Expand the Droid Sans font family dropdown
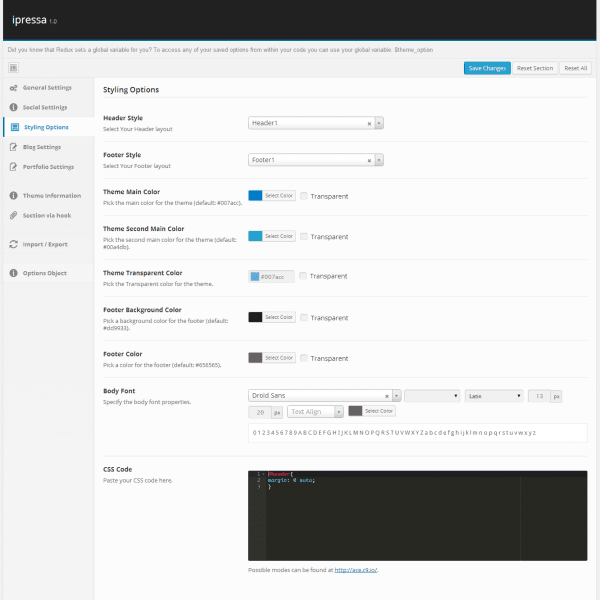Viewport: 600px width, 600px height. click(396, 396)
